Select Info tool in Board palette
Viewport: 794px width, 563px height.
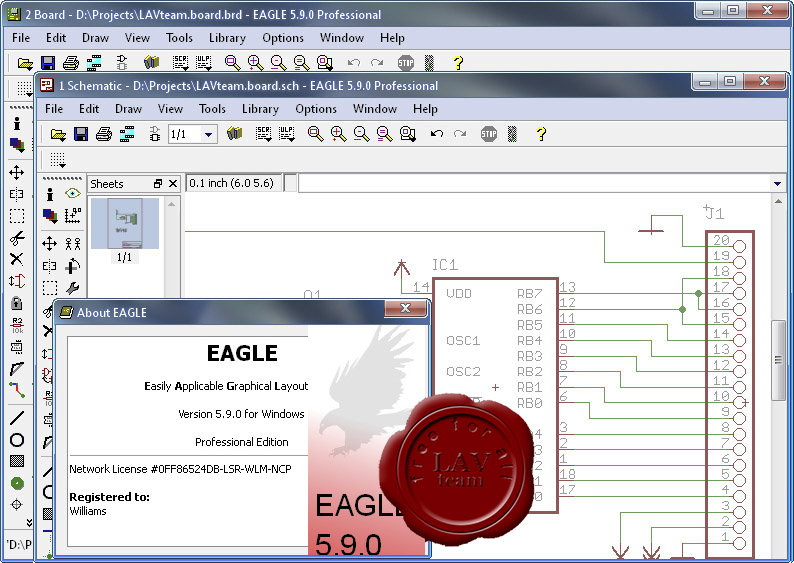click(17, 124)
